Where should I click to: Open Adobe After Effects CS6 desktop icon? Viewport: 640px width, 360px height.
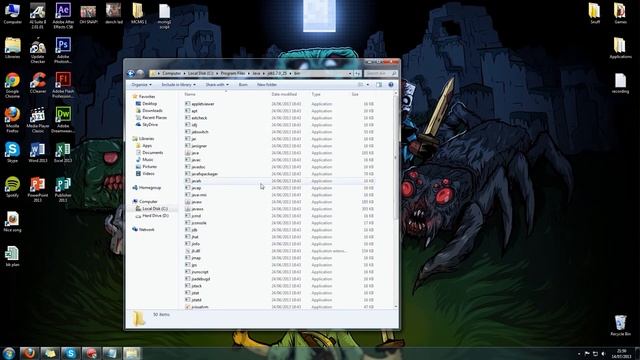click(63, 15)
